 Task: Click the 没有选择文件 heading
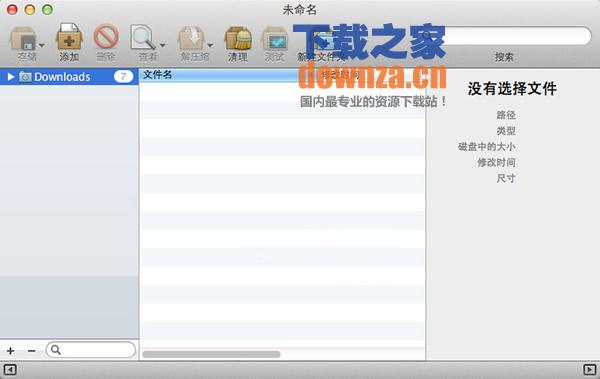pyautogui.click(x=512, y=89)
